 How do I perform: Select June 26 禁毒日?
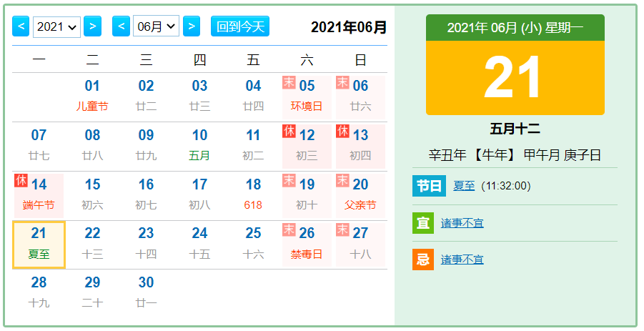[307, 244]
